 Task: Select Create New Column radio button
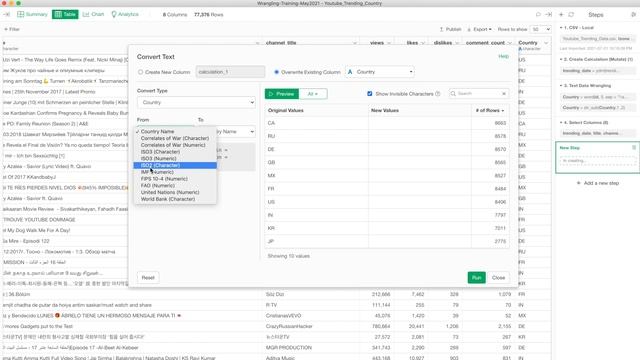(x=140, y=72)
